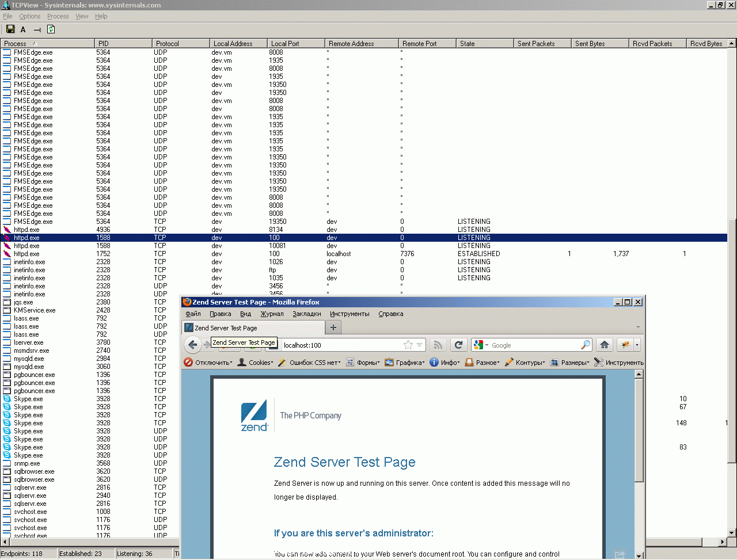The image size is (737, 560).
Task: Click 'Listening: 36' in the status bar
Action: coord(135,554)
